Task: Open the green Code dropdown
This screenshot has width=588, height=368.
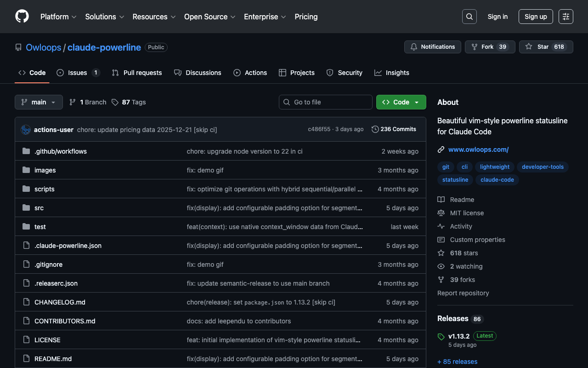Action: pyautogui.click(x=401, y=102)
